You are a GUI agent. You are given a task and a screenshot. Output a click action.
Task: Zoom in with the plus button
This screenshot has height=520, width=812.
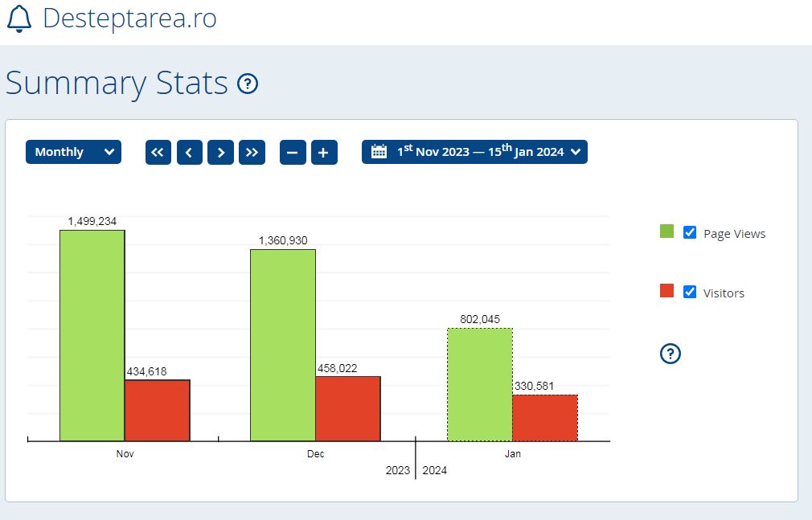323,152
